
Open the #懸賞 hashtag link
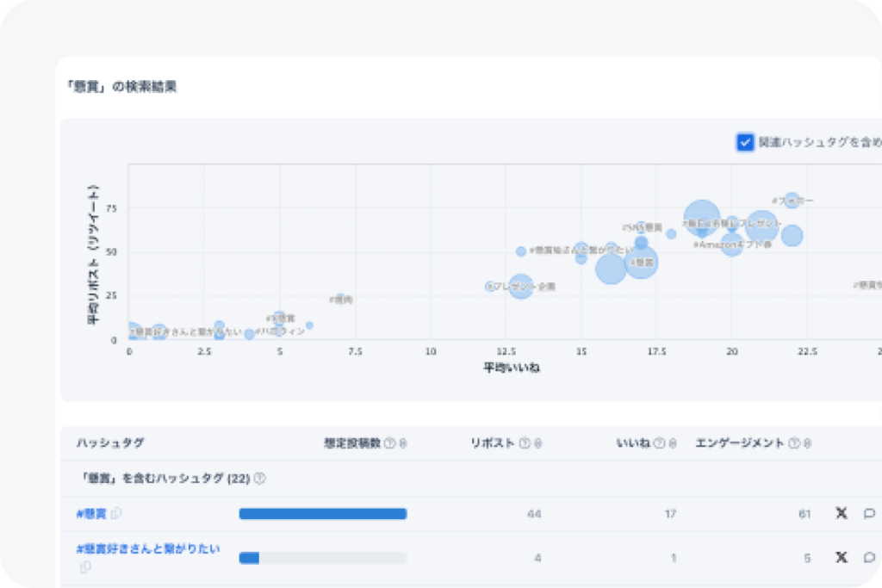point(91,514)
